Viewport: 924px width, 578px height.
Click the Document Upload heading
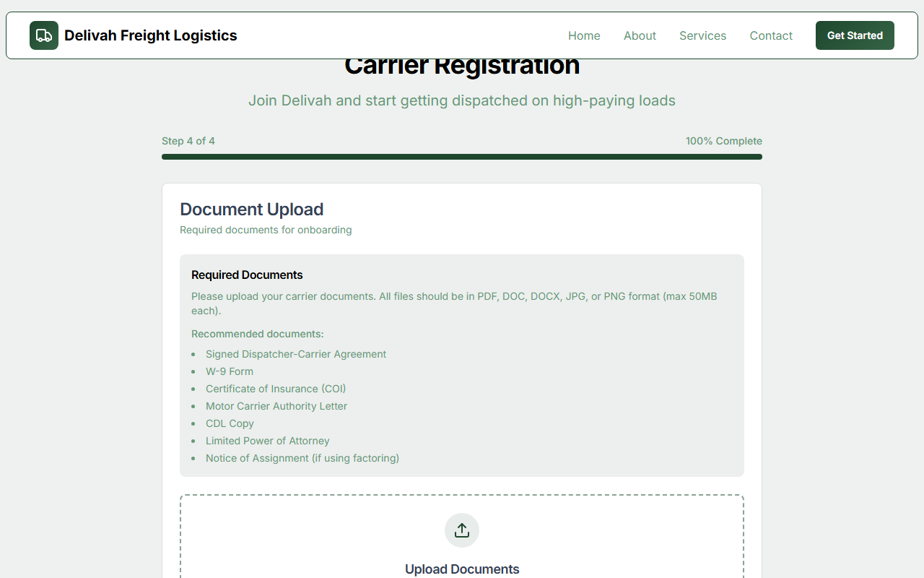(251, 210)
